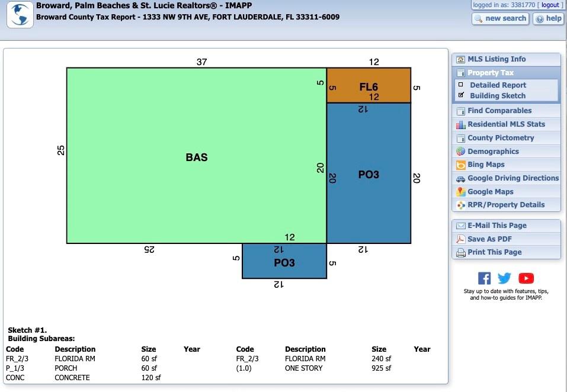
Task: Expand MLS Listing Info section
Action: click(496, 59)
